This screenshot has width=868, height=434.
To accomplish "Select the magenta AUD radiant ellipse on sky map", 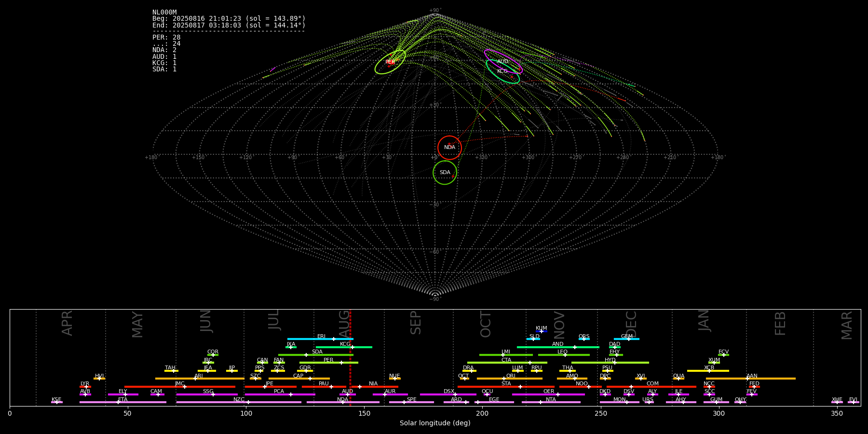I will click(x=503, y=61).
